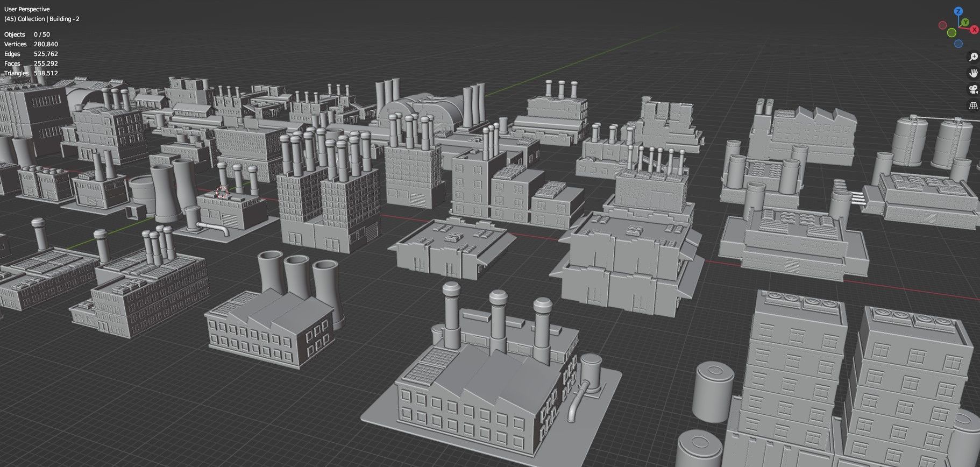980x467 pixels.
Task: Click the negative Y green gizmo circle
Action: [951, 32]
